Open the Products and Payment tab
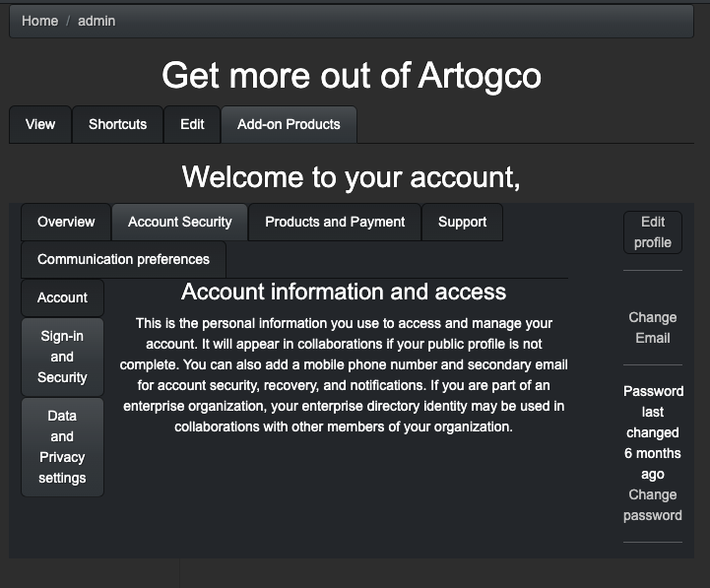Viewport: 710px width, 588px height. pyautogui.click(x=335, y=222)
